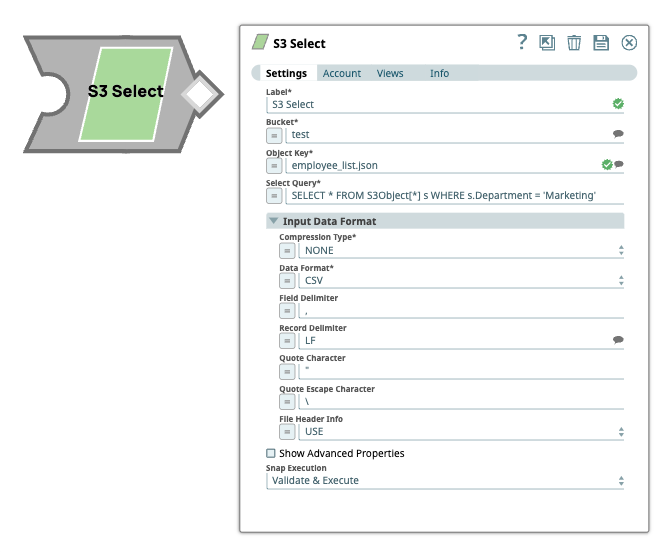Switch to the Views tab
This screenshot has width=666, height=552.
pyautogui.click(x=390, y=73)
